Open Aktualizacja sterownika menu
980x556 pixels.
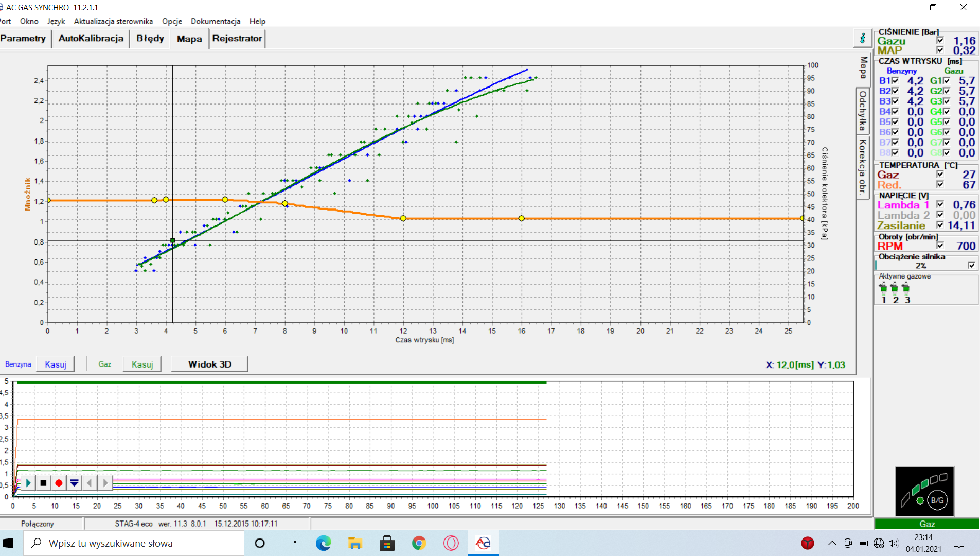pyautogui.click(x=113, y=21)
